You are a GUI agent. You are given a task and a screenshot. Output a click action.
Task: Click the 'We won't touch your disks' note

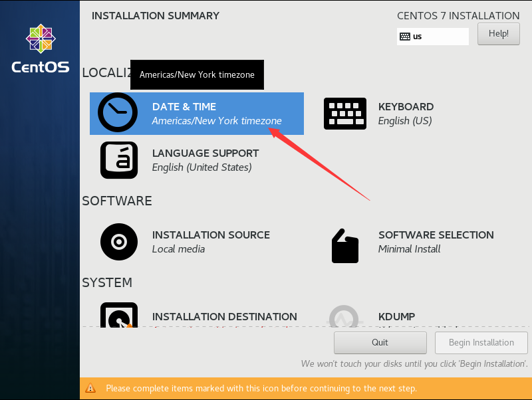tap(414, 364)
